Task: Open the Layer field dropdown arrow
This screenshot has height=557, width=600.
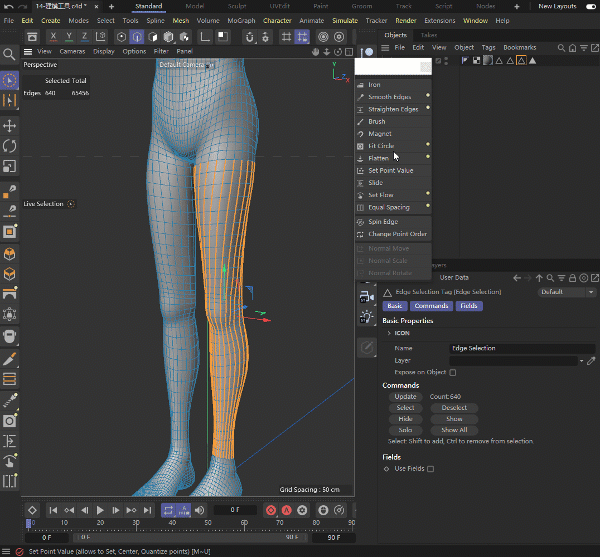Action: tap(579, 360)
